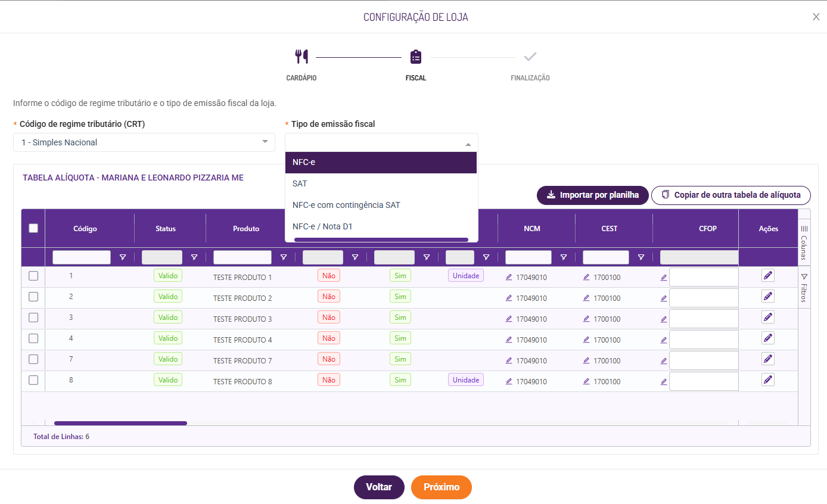This screenshot has height=504, width=827.
Task: Select the checkbox for TESTE PRODUTO 4
Action: 33,338
